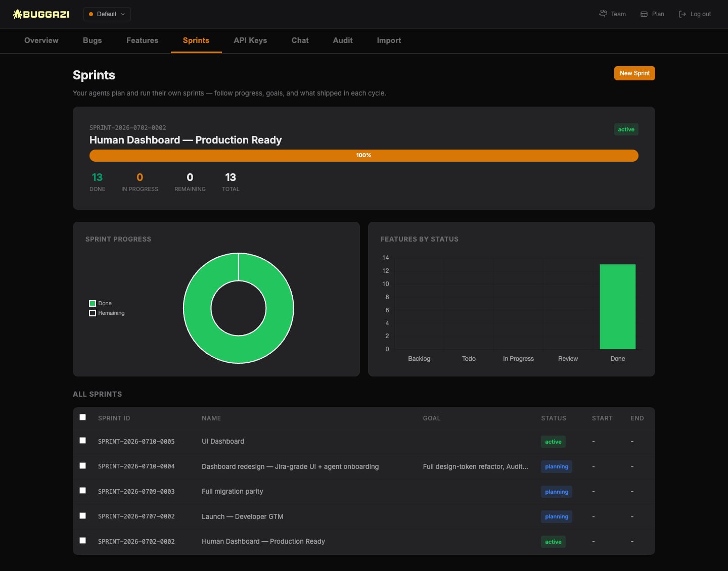Click planning badge for Launch — Developer GTM
The image size is (728, 571).
pos(557,517)
